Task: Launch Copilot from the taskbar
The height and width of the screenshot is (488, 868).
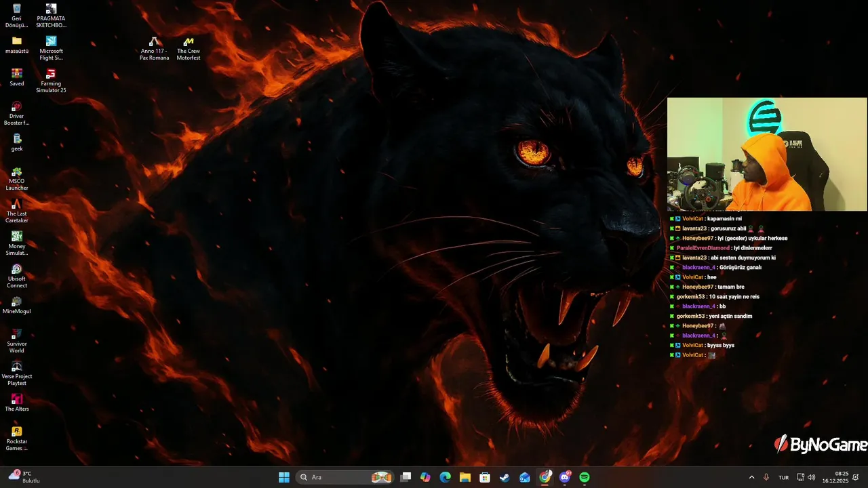Action: point(425,477)
